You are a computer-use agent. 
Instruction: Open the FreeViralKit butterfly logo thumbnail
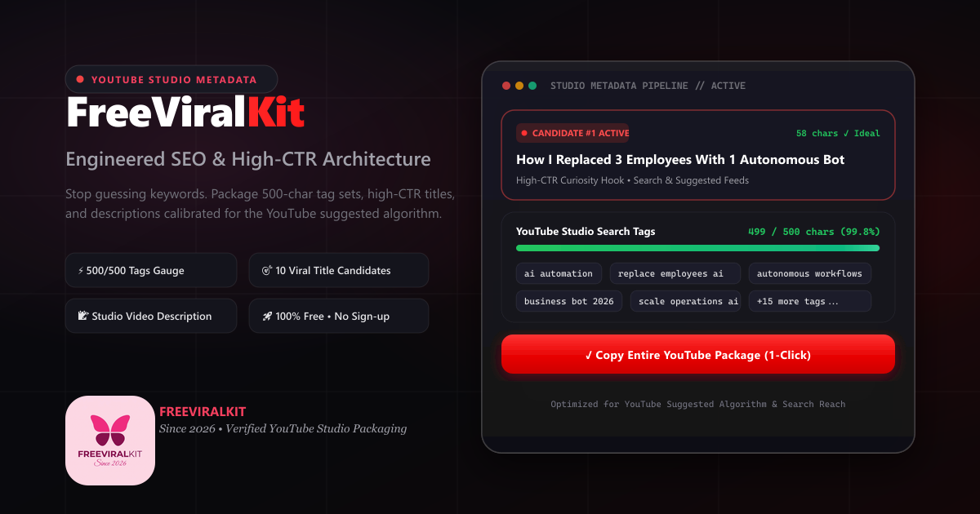110,441
